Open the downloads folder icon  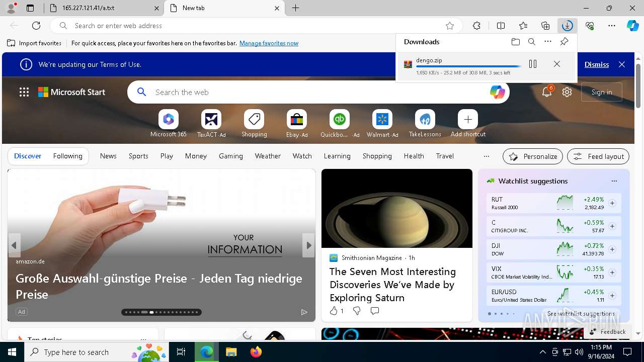(x=516, y=42)
